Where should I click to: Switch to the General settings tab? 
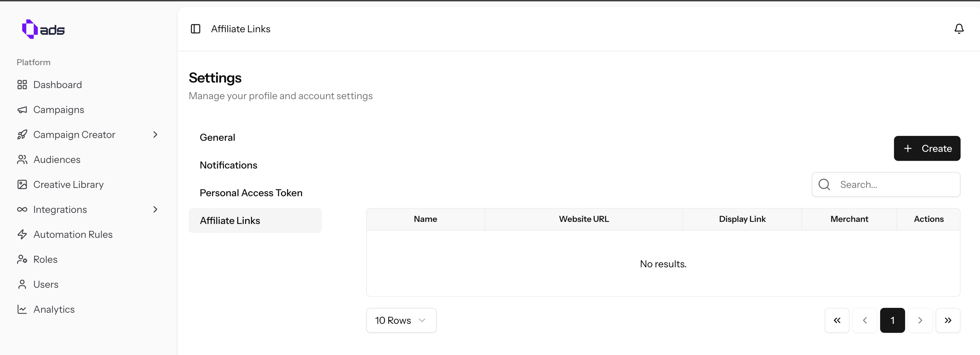click(x=217, y=137)
